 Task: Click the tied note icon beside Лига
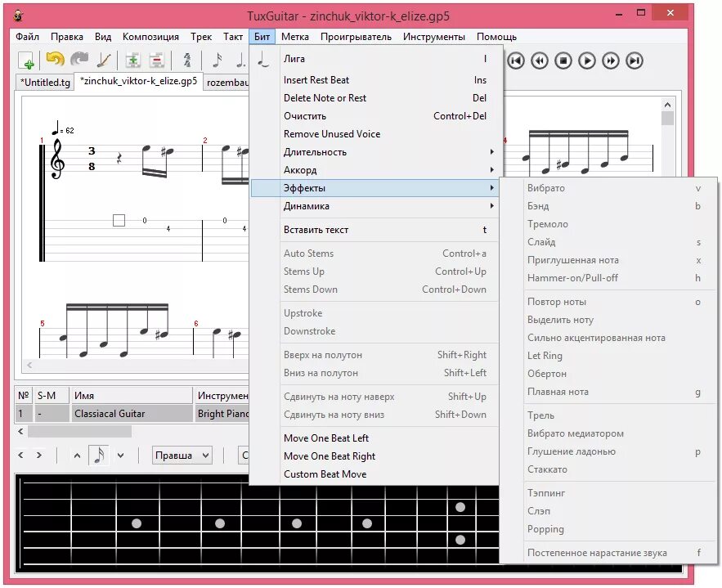point(263,59)
